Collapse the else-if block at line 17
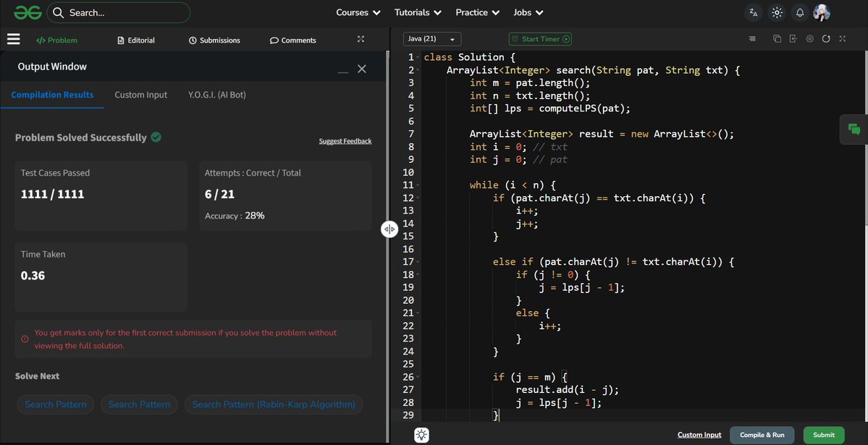 (418, 263)
